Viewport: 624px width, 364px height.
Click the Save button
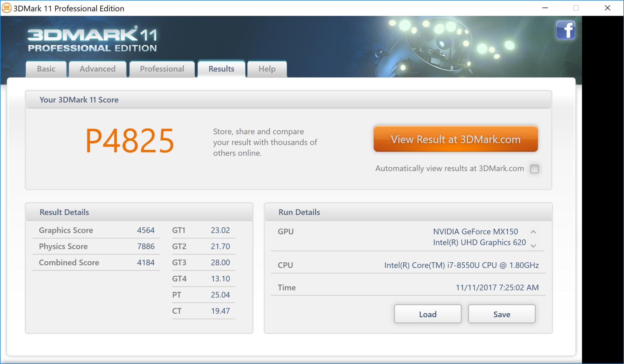tap(501, 314)
